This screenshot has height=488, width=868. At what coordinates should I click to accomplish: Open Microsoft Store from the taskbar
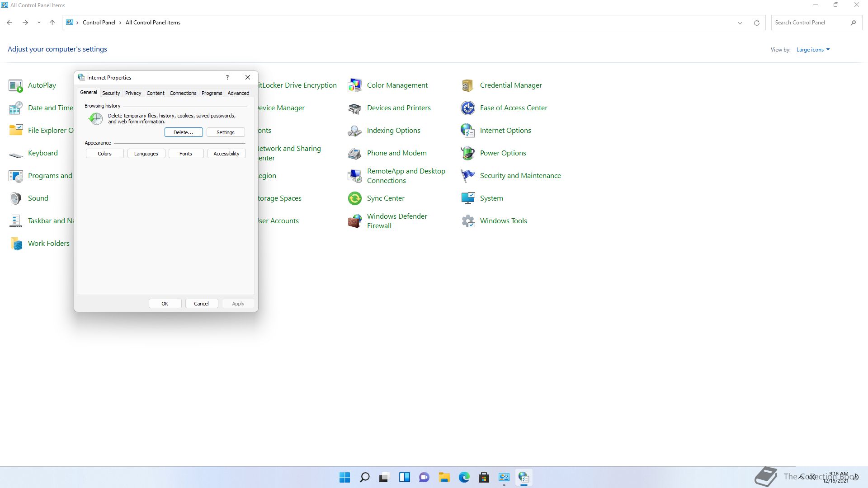tap(484, 477)
